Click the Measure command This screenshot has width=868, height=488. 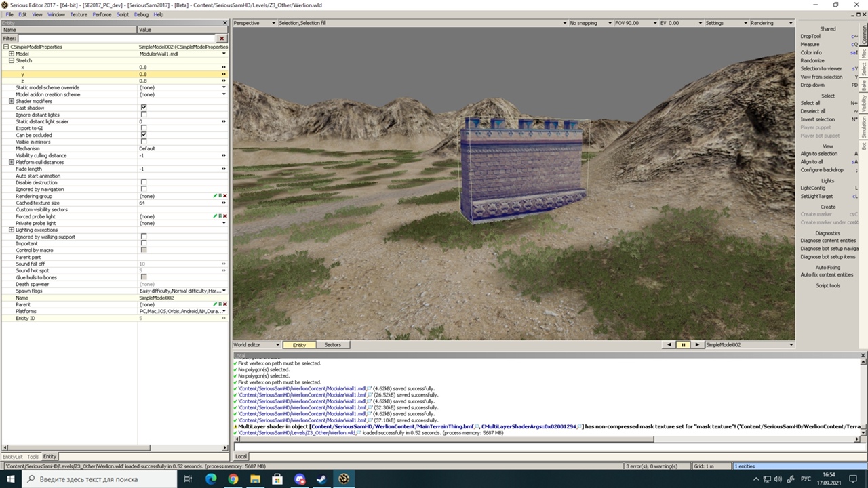(x=810, y=44)
